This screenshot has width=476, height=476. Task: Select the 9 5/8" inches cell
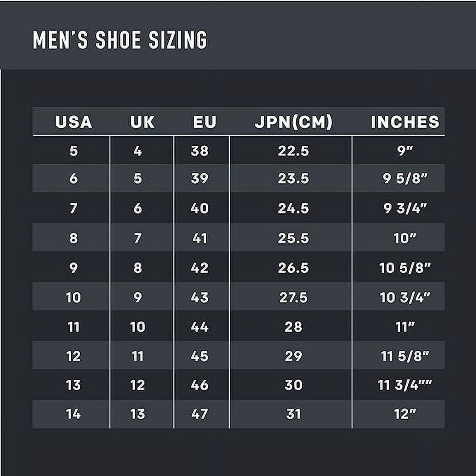pyautogui.click(x=405, y=178)
